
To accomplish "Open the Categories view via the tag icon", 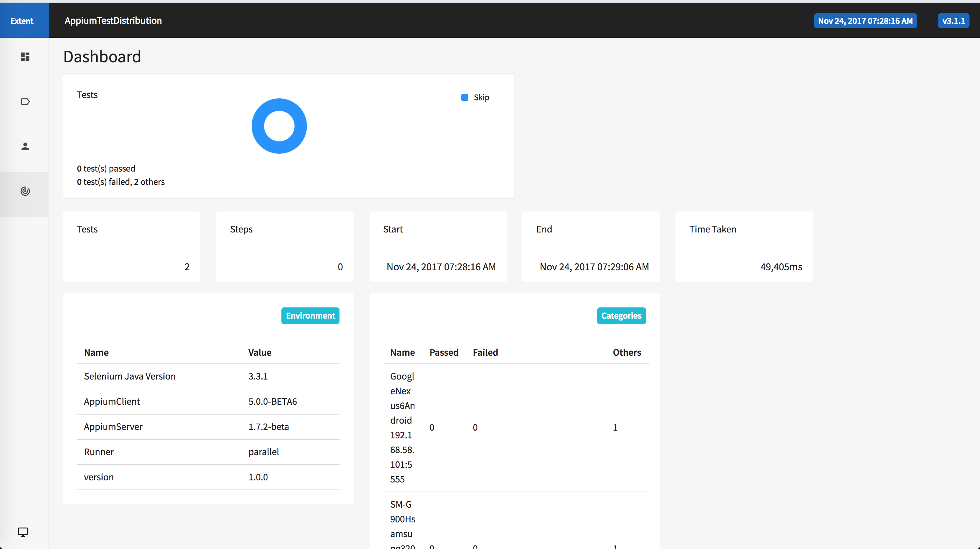I will pyautogui.click(x=24, y=101).
